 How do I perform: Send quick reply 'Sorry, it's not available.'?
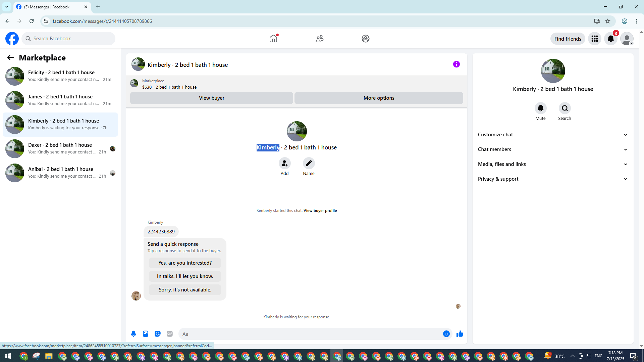[185, 290]
